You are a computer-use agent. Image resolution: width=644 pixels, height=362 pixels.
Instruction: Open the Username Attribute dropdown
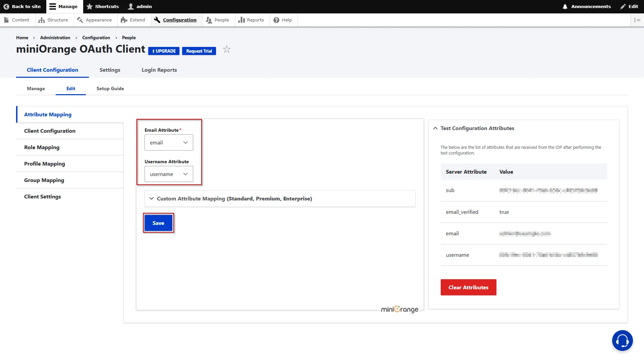pyautogui.click(x=169, y=174)
